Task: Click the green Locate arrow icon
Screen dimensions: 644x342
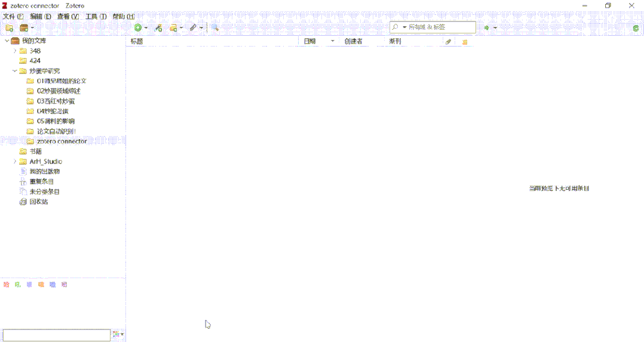Action: [487, 27]
